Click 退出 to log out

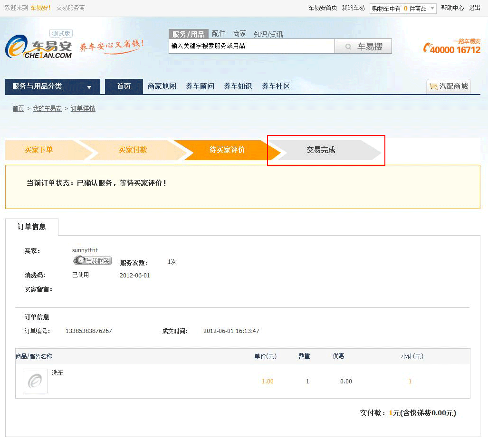click(474, 8)
